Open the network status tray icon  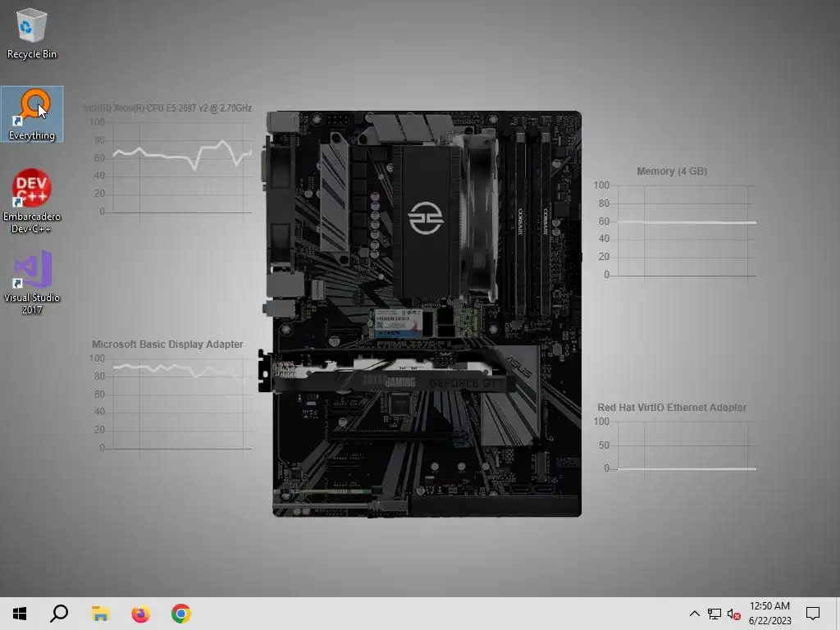coord(714,614)
